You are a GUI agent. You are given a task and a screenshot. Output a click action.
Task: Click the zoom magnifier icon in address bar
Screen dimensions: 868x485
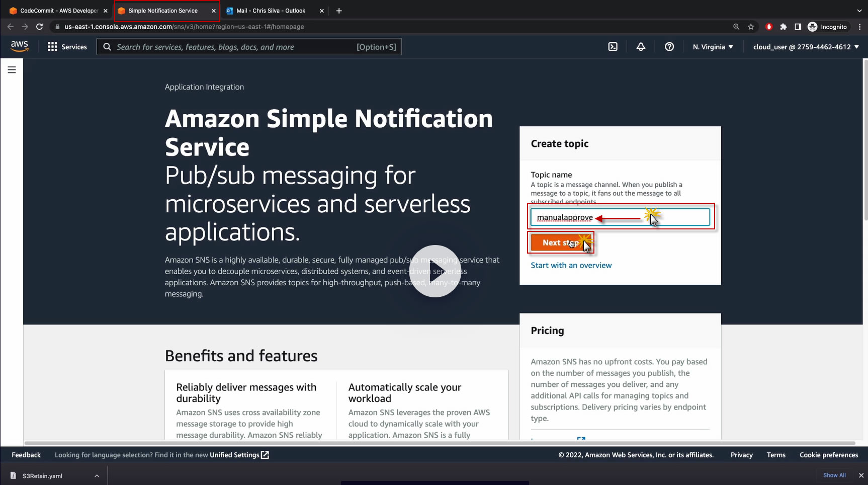[736, 27]
